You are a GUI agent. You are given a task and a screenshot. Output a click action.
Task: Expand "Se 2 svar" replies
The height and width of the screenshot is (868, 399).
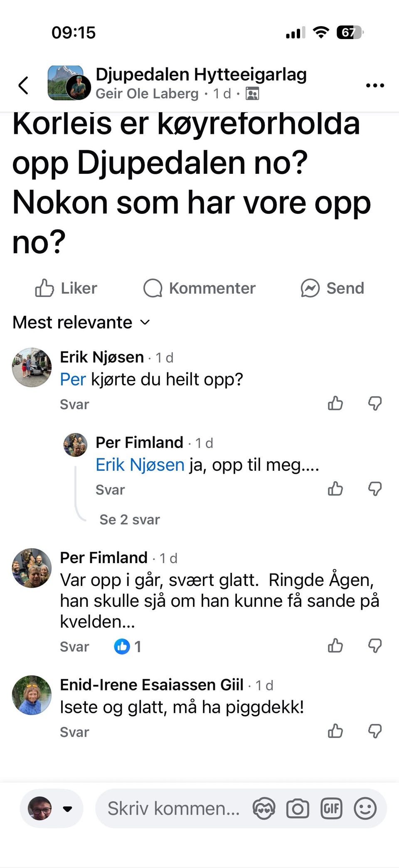[x=130, y=519]
